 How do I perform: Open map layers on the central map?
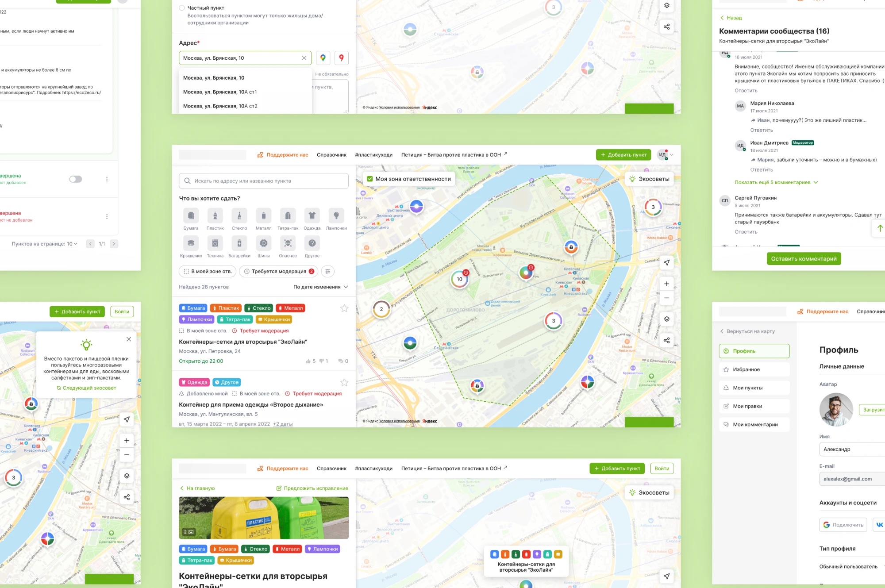coord(666,319)
